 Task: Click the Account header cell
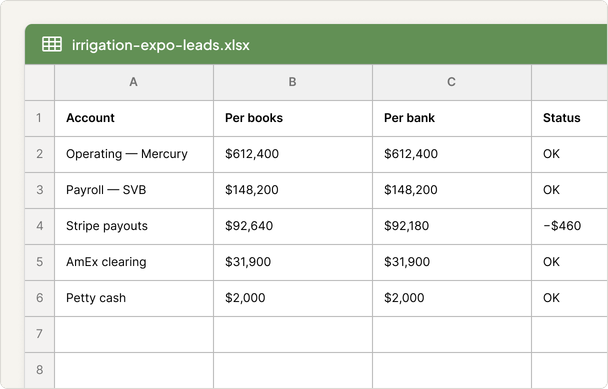[134, 118]
